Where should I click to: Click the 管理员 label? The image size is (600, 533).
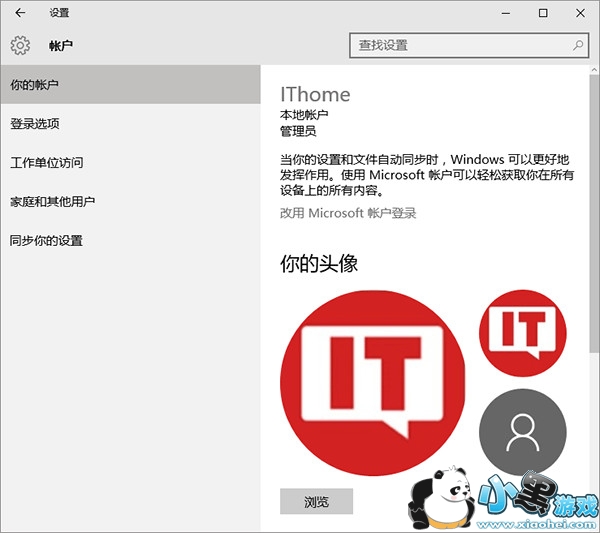298,131
